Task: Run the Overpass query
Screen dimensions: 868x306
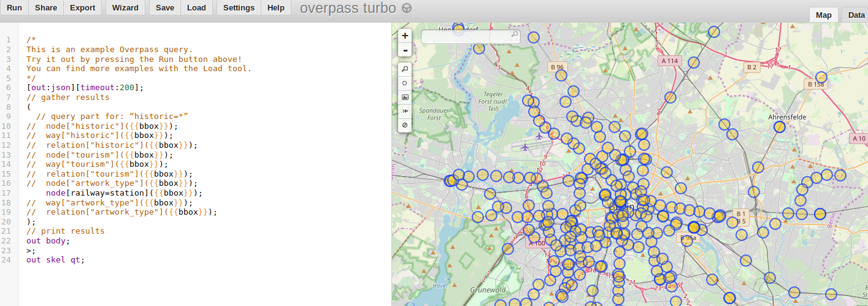Action: (x=13, y=7)
